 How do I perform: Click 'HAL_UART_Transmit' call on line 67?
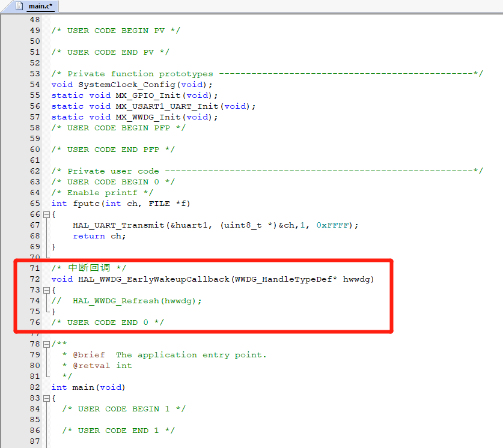tap(118, 225)
